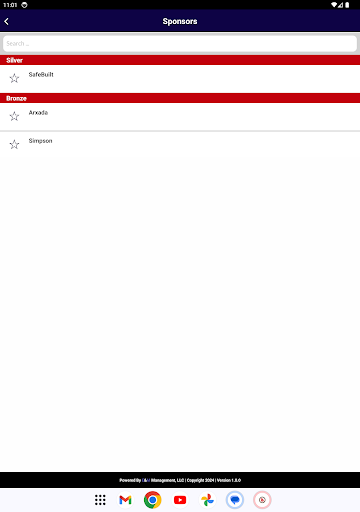Launch Chrome from the dock
Image resolution: width=360 pixels, height=512 pixels.
153,500
